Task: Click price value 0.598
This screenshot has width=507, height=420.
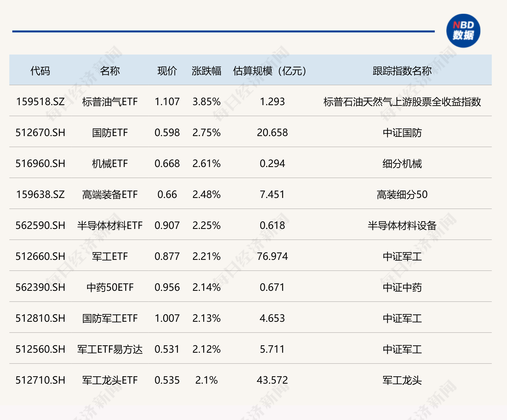Action: coord(167,133)
